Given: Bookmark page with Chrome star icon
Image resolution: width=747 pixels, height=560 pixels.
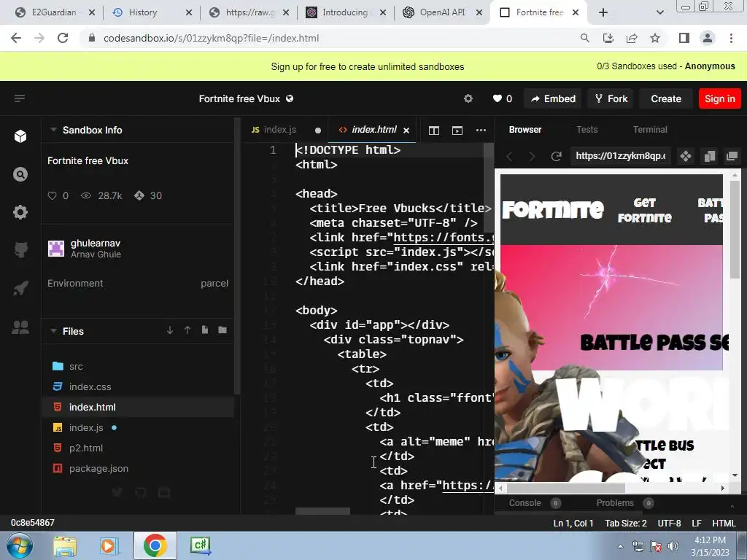Looking at the screenshot, I should click(655, 38).
